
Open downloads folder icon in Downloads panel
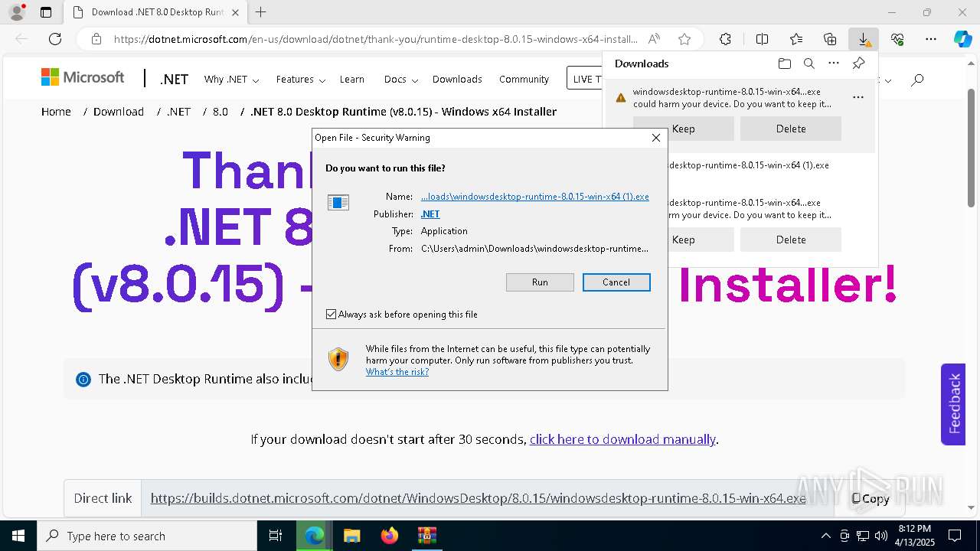784,64
